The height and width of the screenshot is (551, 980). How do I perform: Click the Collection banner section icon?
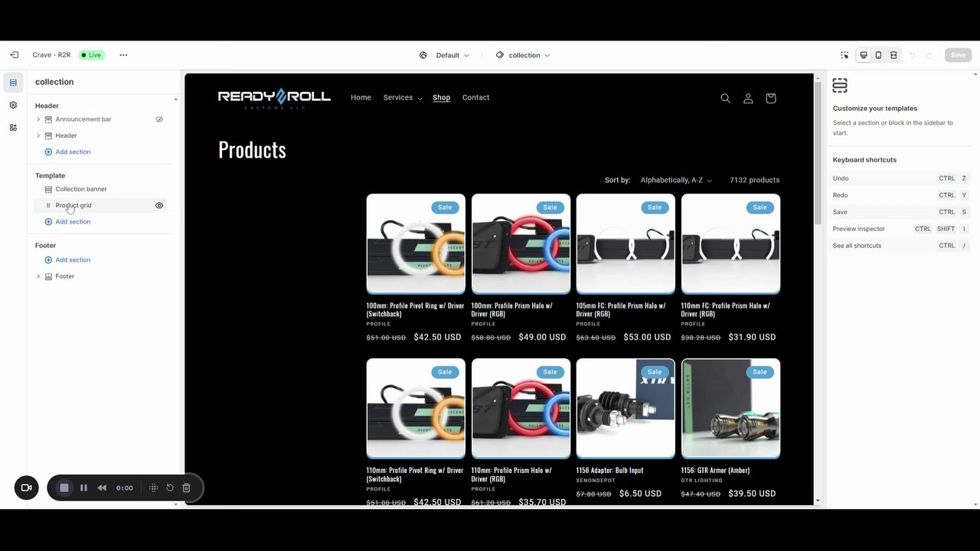point(48,189)
